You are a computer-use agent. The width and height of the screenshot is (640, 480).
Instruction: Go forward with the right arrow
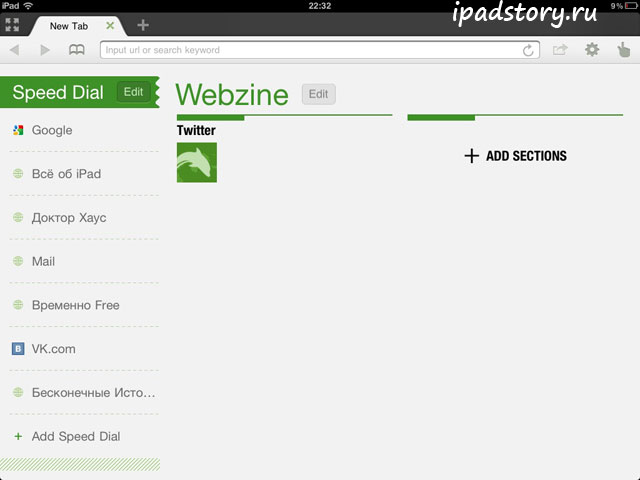click(x=45, y=50)
